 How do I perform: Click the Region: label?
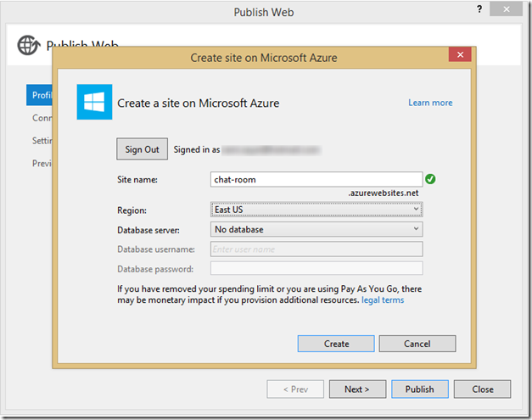[x=132, y=210]
